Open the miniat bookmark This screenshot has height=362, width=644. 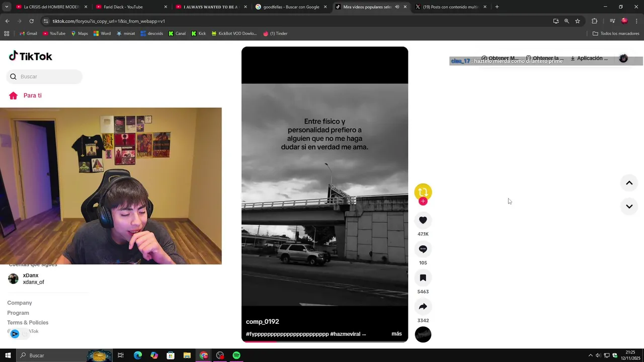point(126,34)
